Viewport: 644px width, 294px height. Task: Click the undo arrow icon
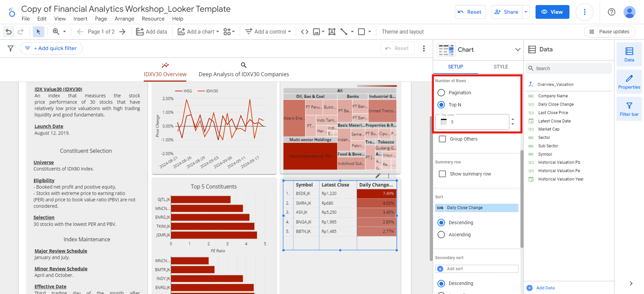point(9,32)
